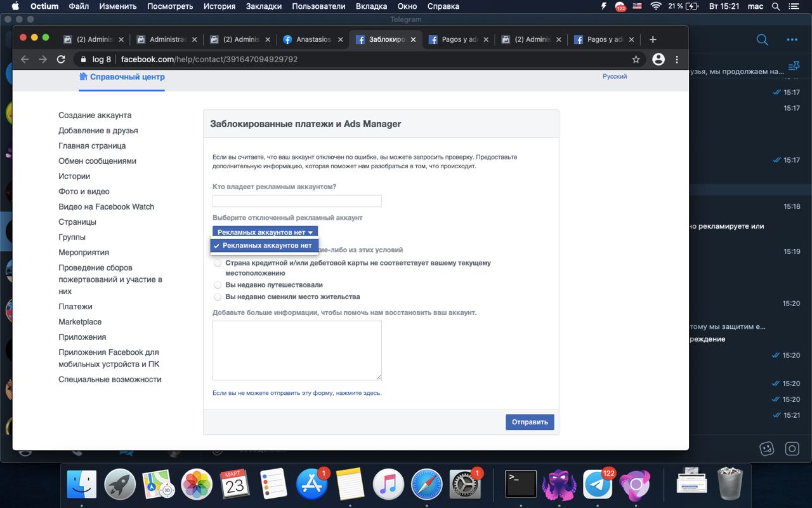
Task: Reload the Facebook help page
Action: pyautogui.click(x=61, y=59)
